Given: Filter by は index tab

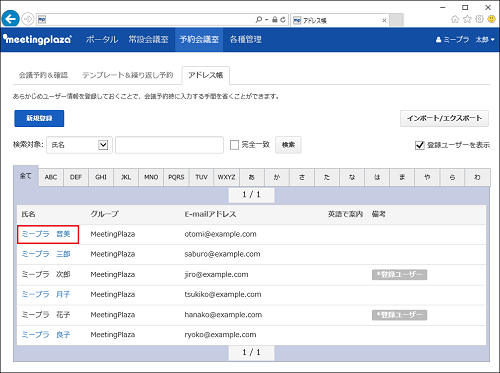Looking at the screenshot, I should tap(377, 177).
